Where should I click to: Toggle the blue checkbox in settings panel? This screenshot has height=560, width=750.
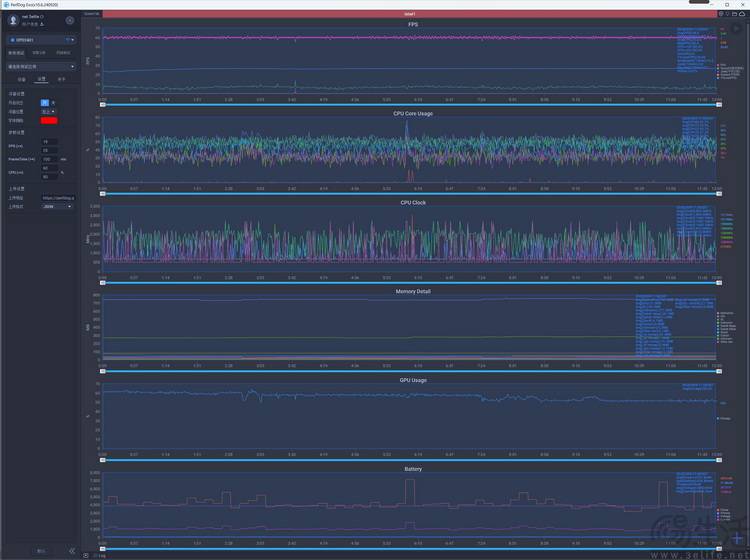(x=44, y=102)
